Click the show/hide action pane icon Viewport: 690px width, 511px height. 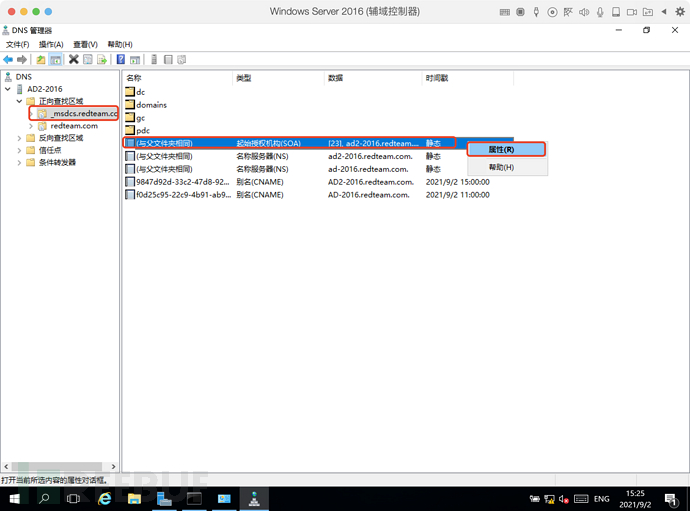135,59
